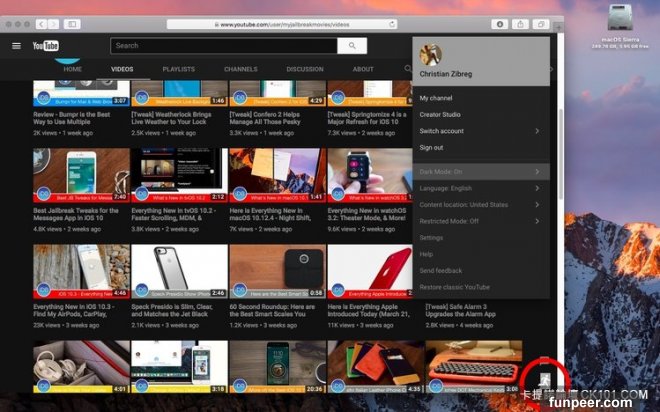660x412 pixels.
Task: Show Safari's sidebar with toolbar button
Action: tap(72, 23)
